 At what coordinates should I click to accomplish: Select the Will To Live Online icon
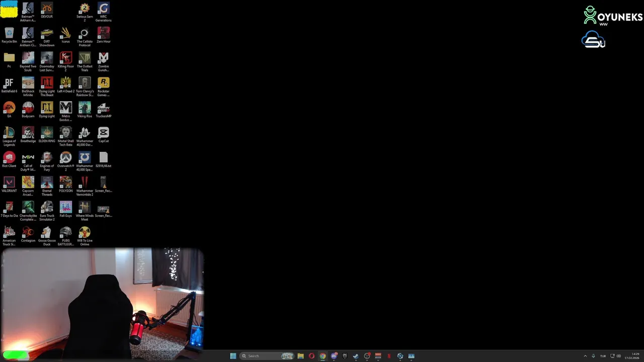pos(85,236)
